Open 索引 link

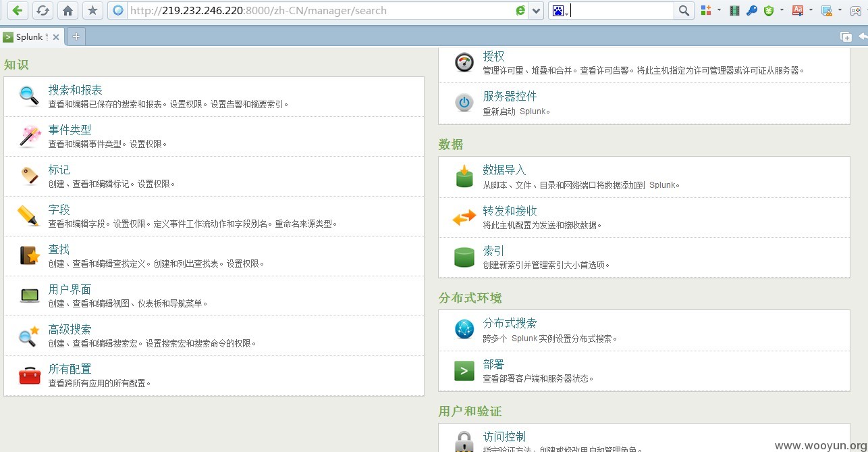[x=493, y=251]
